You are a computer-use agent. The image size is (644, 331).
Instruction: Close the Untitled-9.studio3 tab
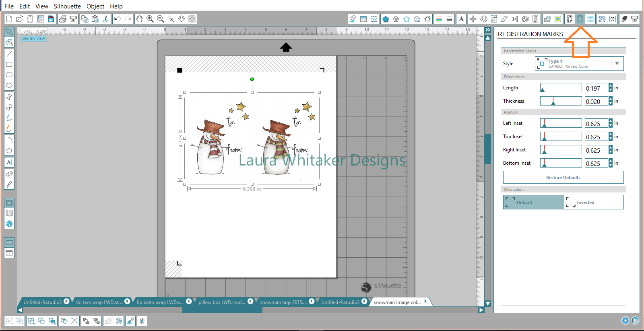(x=364, y=301)
